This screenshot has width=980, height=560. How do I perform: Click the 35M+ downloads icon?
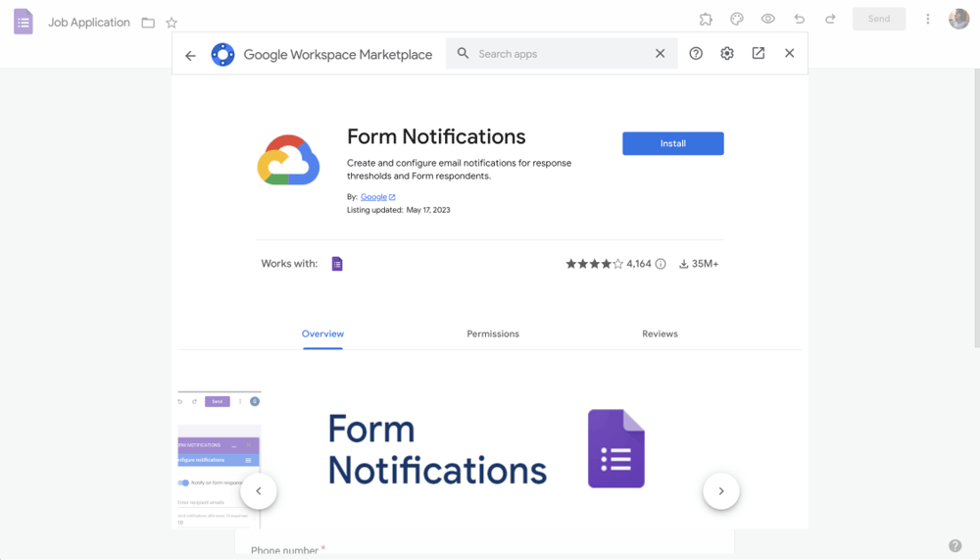point(684,264)
